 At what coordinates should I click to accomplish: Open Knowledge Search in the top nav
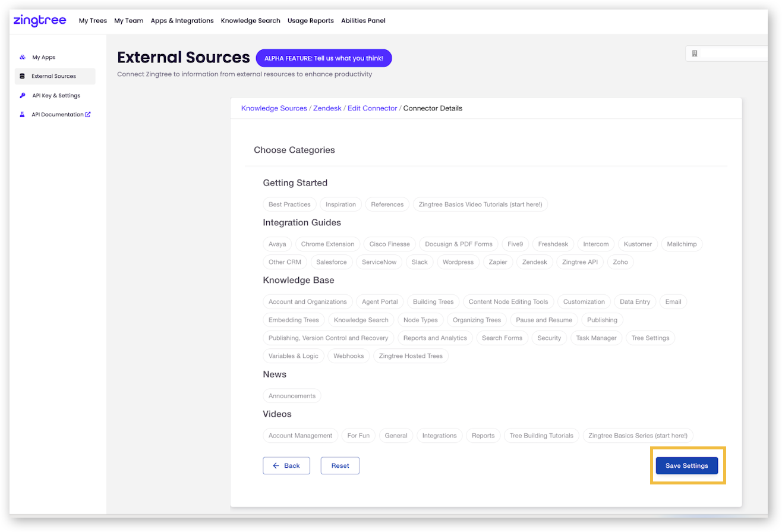250,21
